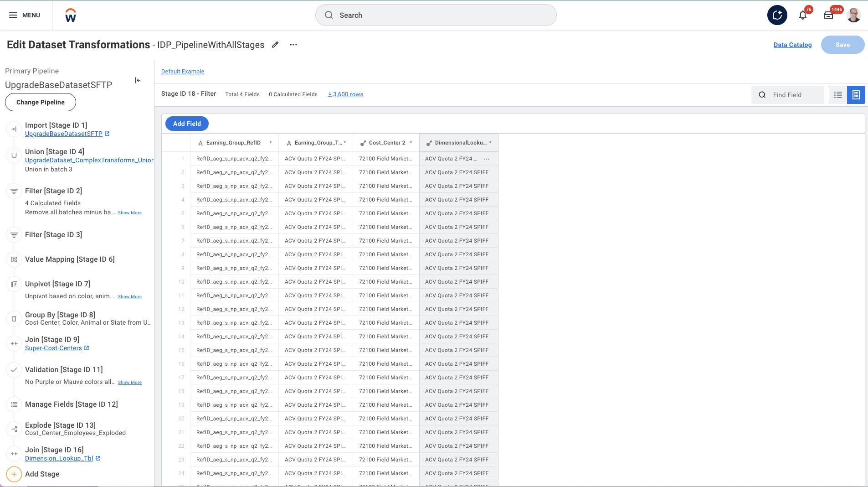Image resolution: width=868 pixels, height=487 pixels.
Task: Open cell ellipsis menu in row 1
Action: (x=487, y=159)
